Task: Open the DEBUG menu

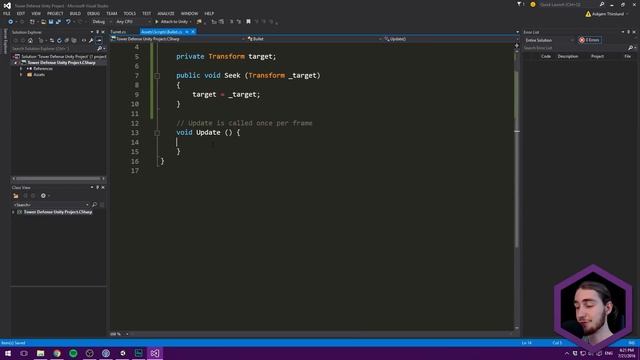Action: point(93,13)
